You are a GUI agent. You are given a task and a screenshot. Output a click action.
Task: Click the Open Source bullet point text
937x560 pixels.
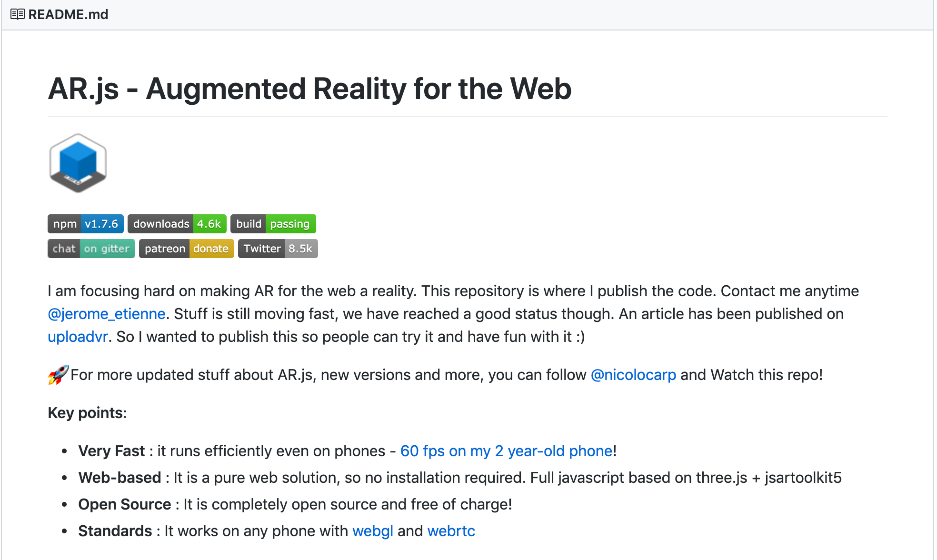[x=125, y=504]
